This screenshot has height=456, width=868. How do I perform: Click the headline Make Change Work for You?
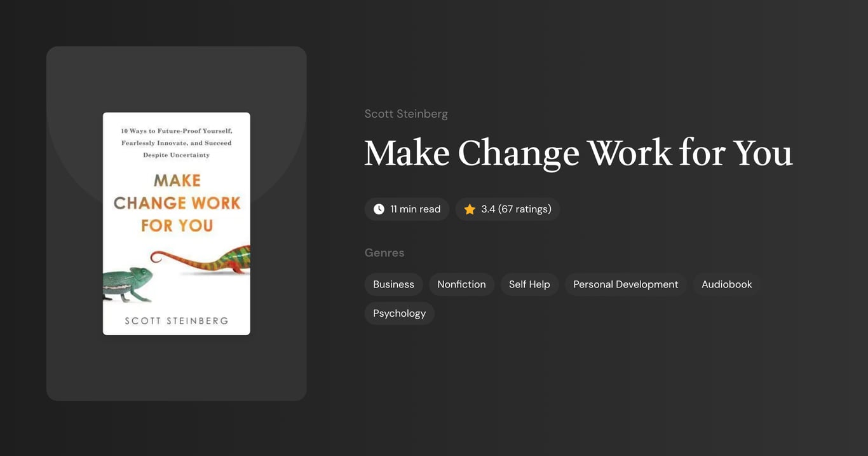tap(578, 153)
